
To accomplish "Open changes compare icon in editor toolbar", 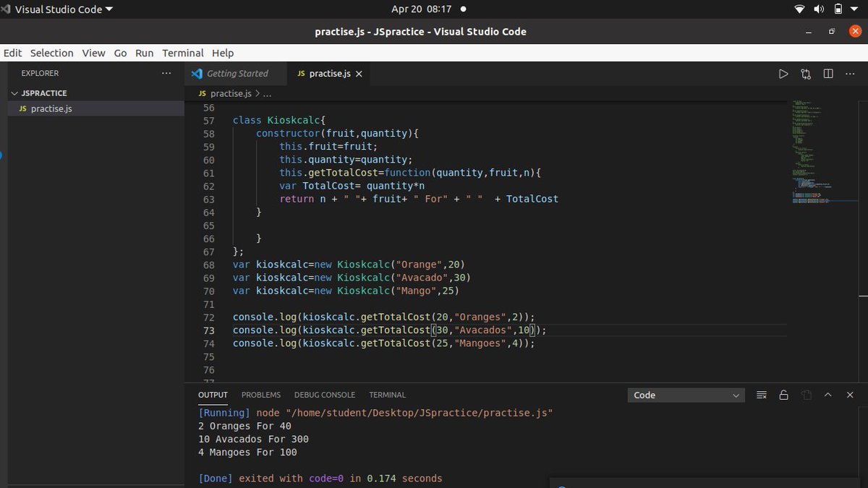I will pyautogui.click(x=806, y=74).
